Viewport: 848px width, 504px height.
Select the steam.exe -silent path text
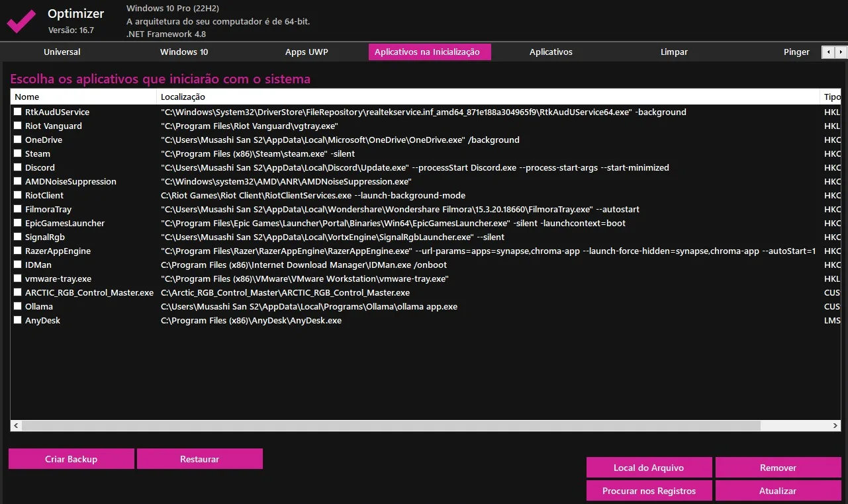click(258, 154)
